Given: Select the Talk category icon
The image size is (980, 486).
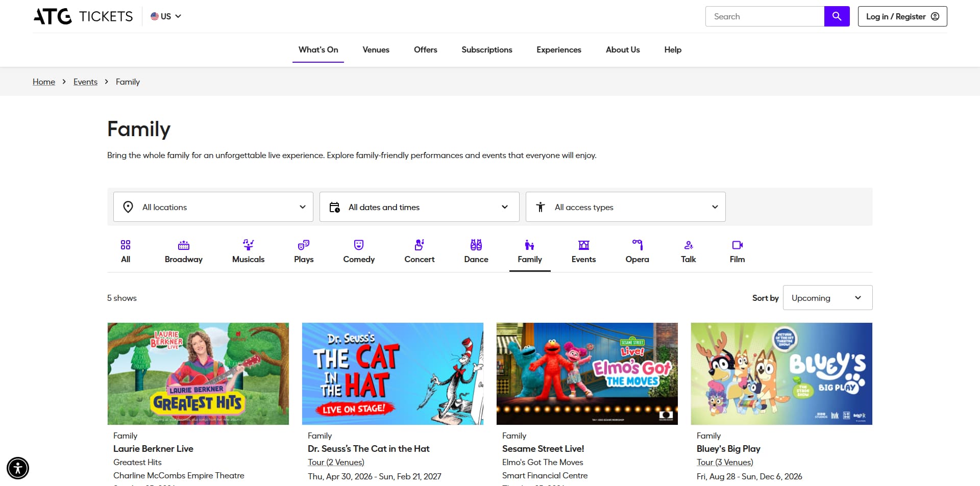Looking at the screenshot, I should 689,245.
